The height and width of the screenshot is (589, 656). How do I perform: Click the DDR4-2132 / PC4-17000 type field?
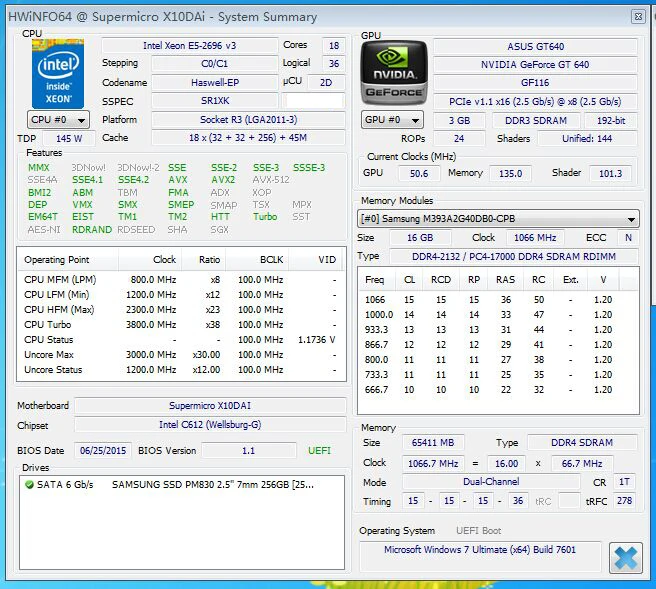tap(514, 256)
